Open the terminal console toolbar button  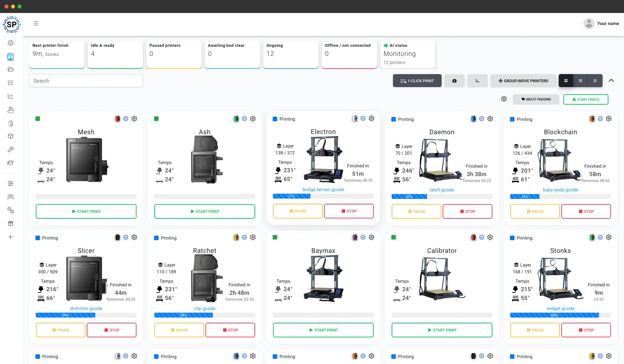coord(477,81)
